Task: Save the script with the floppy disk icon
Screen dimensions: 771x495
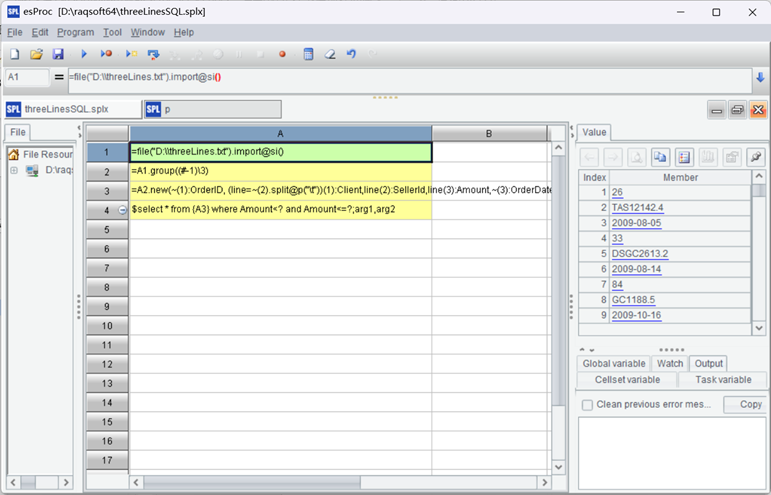Action: coord(58,54)
